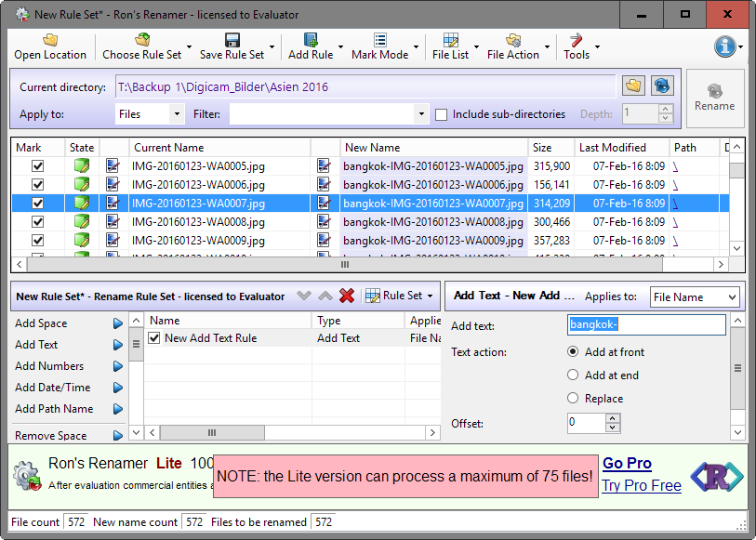756x540 pixels.
Task: Click the file list horizontal scrollbar thumb
Action: [345, 265]
